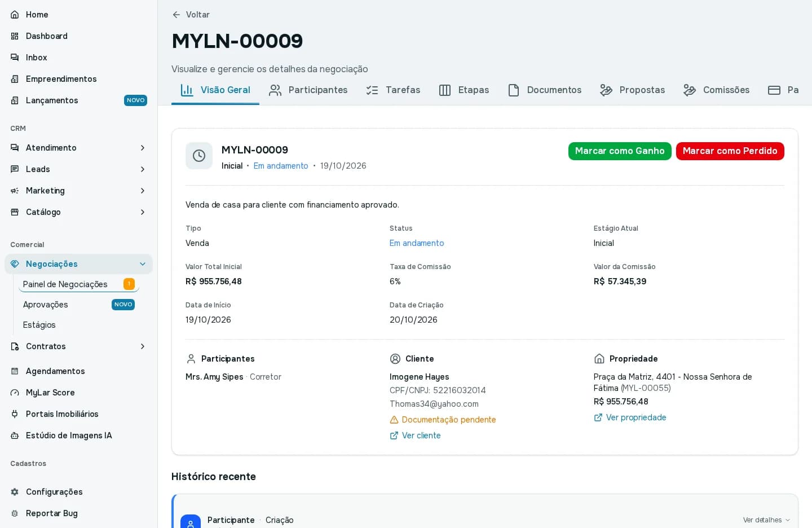Click the commission value R$ 57.345,39

point(620,281)
